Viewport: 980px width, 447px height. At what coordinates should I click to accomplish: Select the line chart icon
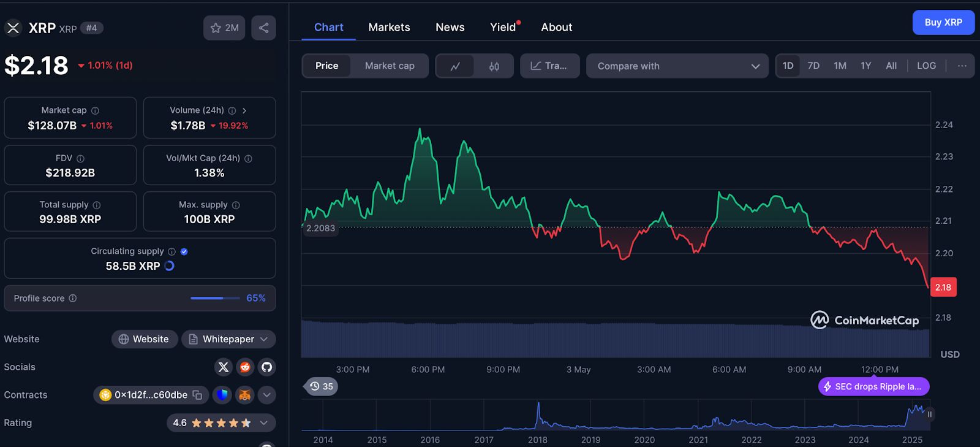(x=455, y=66)
